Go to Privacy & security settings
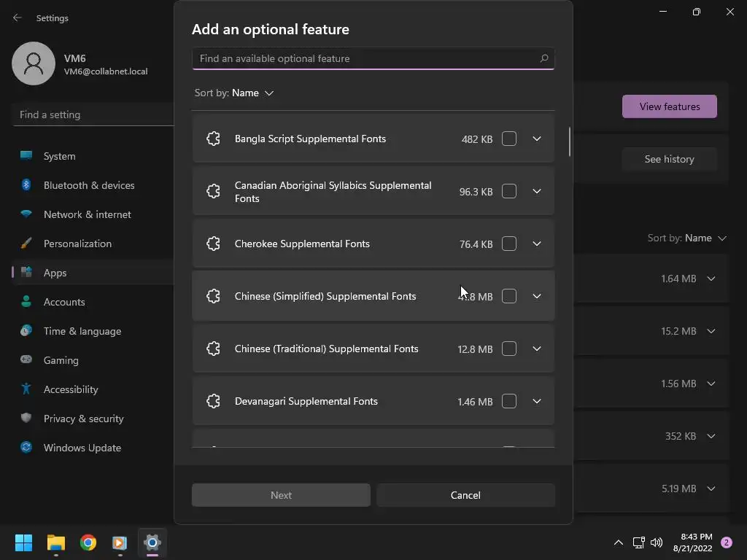The width and height of the screenshot is (747, 560). 83,419
